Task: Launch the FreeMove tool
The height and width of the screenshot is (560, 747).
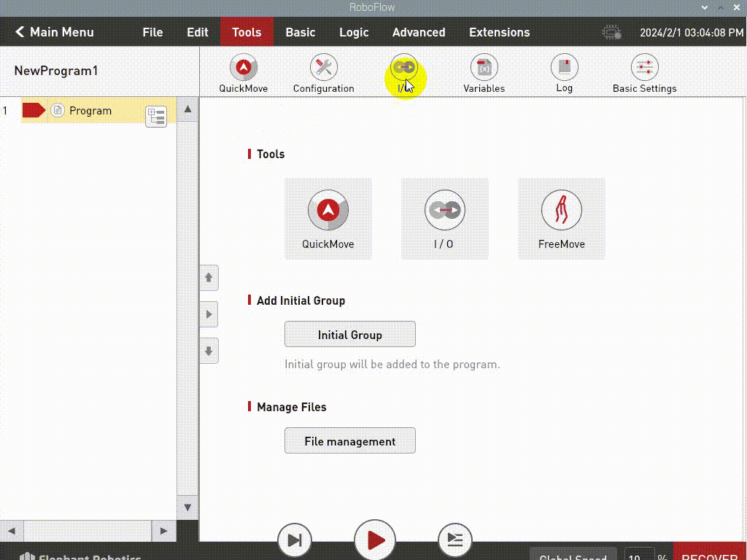Action: coord(562,219)
